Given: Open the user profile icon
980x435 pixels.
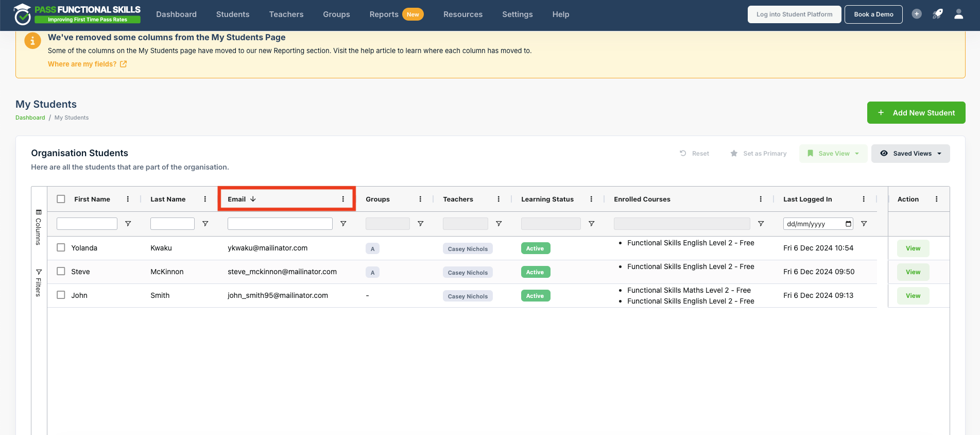Looking at the screenshot, I should [x=958, y=14].
